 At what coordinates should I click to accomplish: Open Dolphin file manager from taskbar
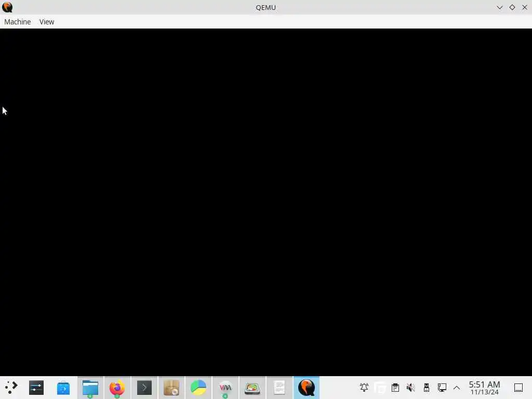click(x=90, y=388)
